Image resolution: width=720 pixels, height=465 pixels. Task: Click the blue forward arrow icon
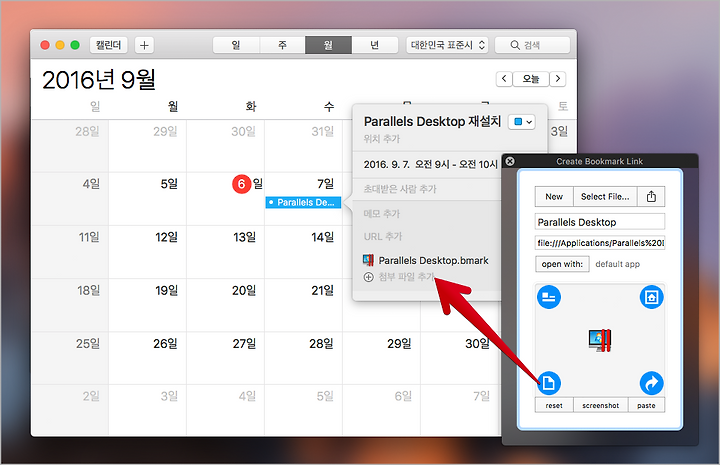coord(652,383)
